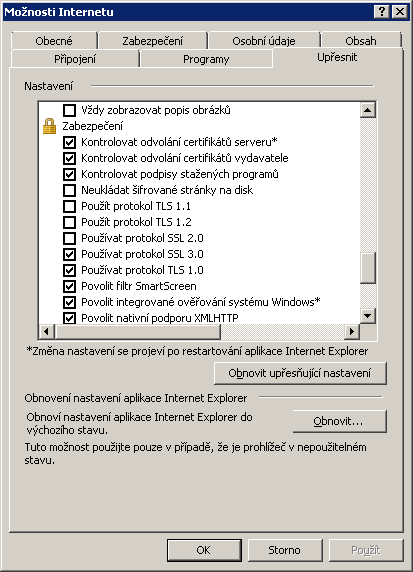Click the horizontal scroll left arrow
The width and height of the screenshot is (413, 572).
coord(46,331)
